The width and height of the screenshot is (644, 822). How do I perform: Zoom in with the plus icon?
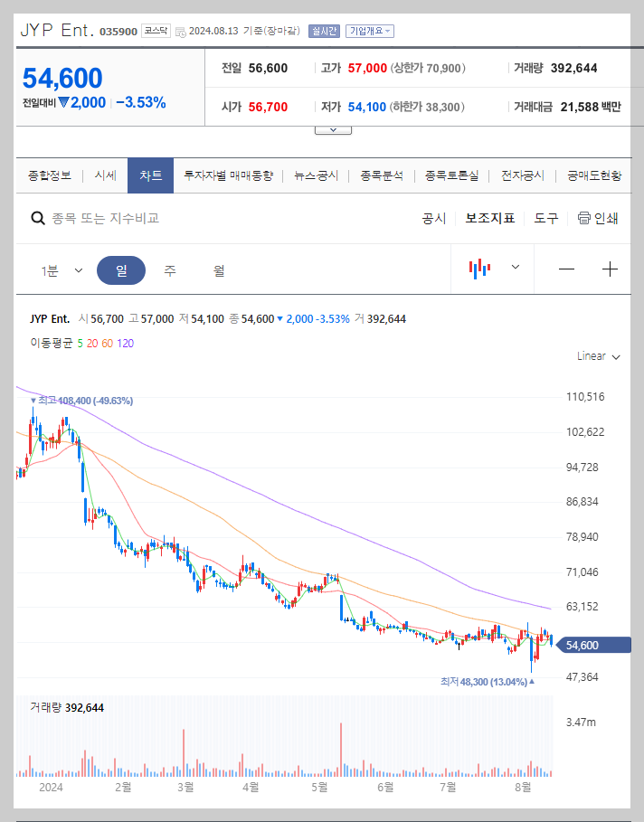click(611, 269)
